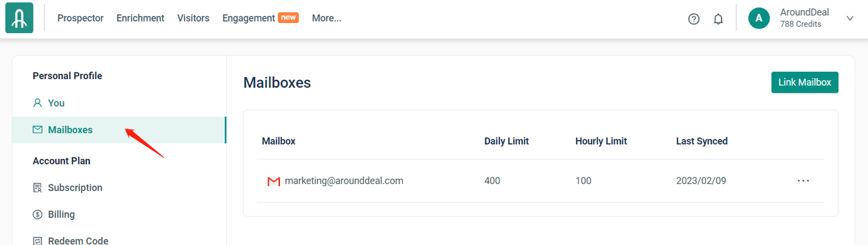
Task: Open the three-dot options for the mailbox row
Action: 804,181
